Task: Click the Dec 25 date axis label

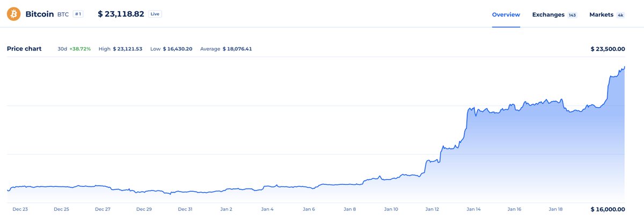Action: pos(62,209)
